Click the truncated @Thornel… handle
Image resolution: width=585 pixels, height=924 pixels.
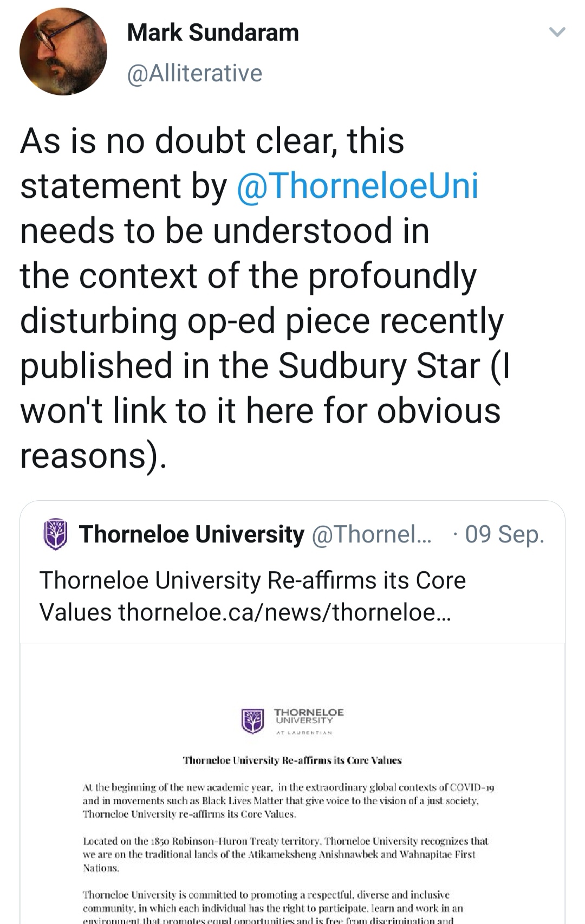(x=372, y=534)
